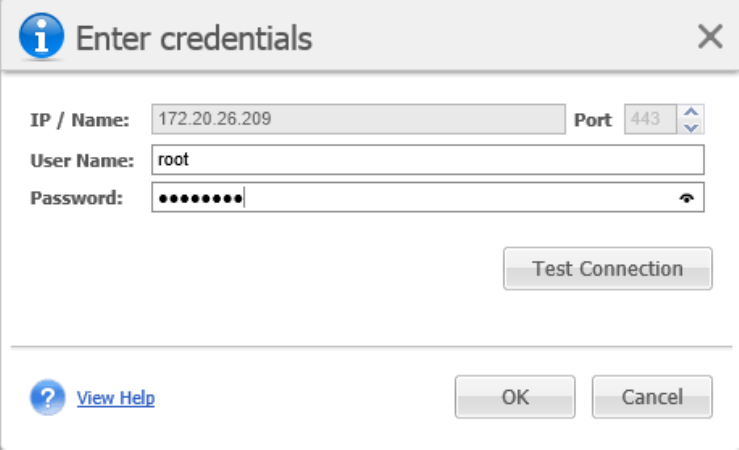Click the "Password:" label

click(x=76, y=198)
